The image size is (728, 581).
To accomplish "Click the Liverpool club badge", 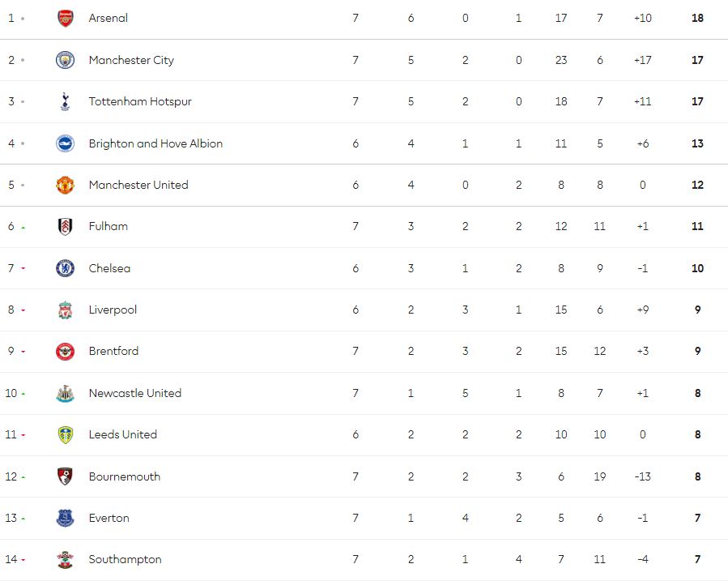I will (66, 310).
